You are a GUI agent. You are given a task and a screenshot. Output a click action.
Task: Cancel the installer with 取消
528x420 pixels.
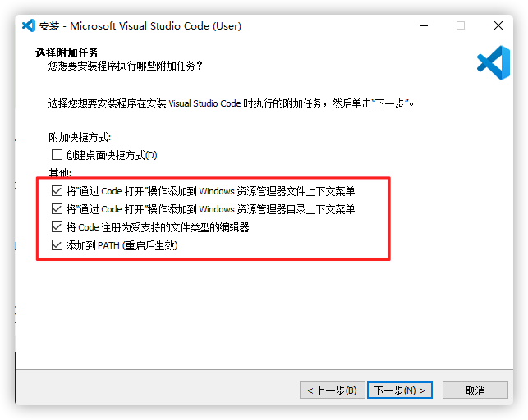click(x=475, y=390)
